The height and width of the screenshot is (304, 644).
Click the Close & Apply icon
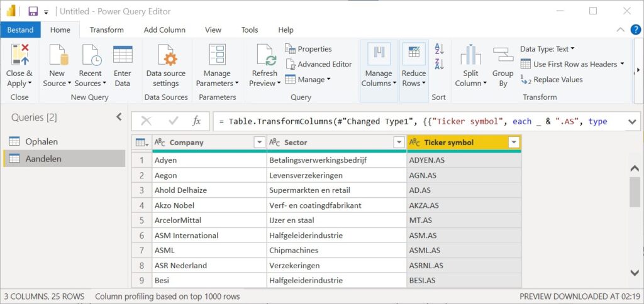click(19, 54)
